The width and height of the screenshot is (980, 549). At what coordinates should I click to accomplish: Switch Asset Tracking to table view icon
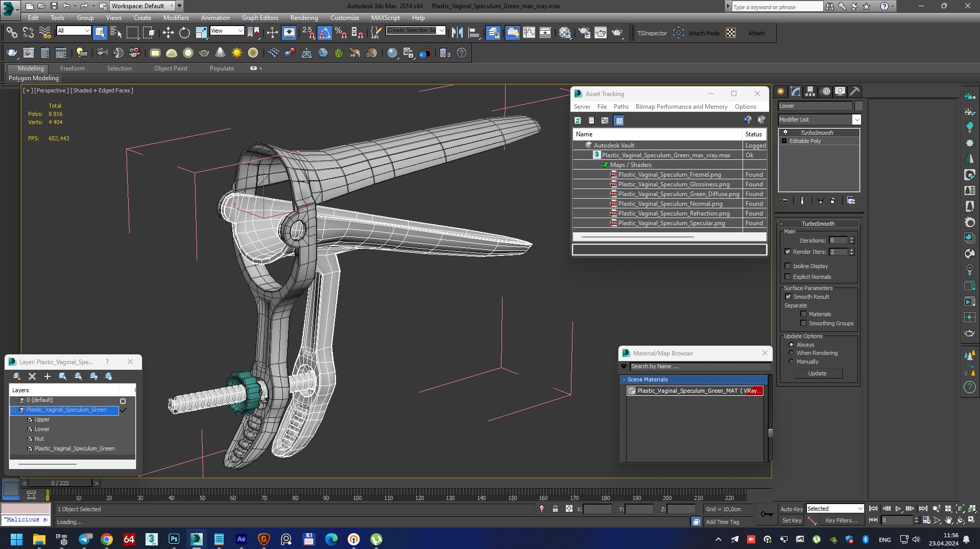619,121
